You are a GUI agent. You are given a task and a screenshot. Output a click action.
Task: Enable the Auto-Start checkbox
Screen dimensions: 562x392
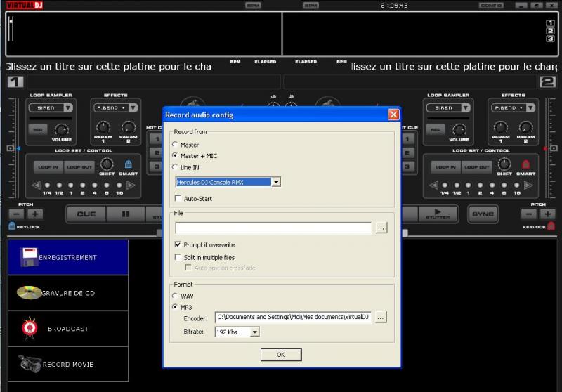(x=178, y=199)
